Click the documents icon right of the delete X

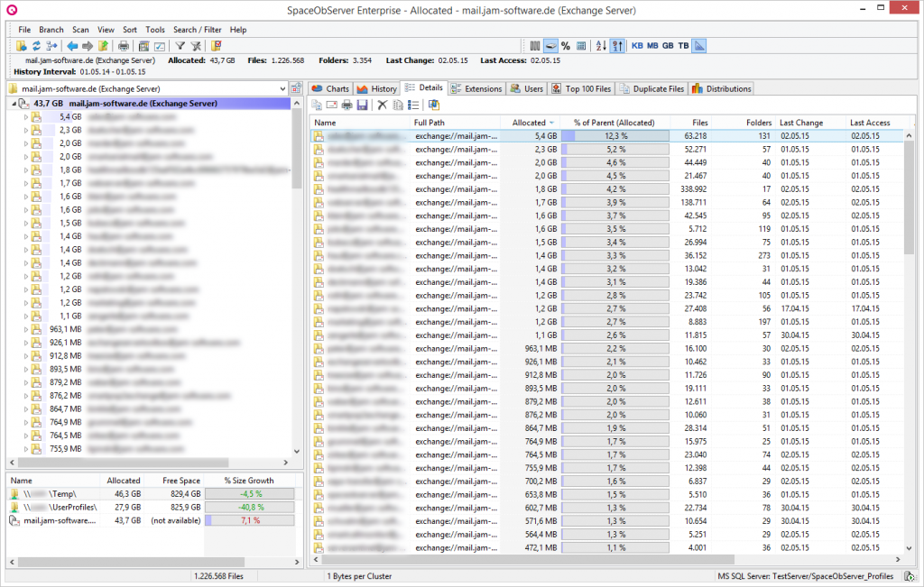coord(398,105)
